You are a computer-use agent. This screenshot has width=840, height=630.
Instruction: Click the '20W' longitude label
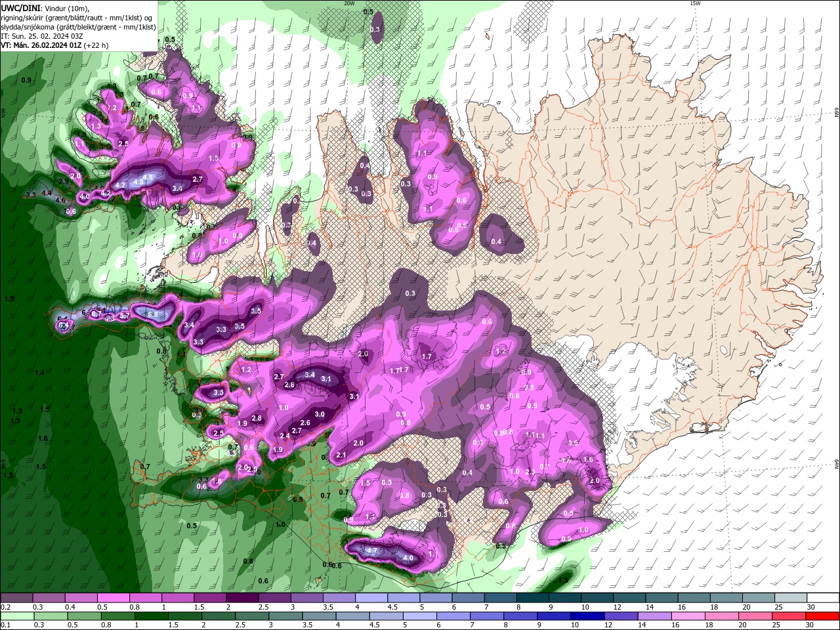[349, 3]
